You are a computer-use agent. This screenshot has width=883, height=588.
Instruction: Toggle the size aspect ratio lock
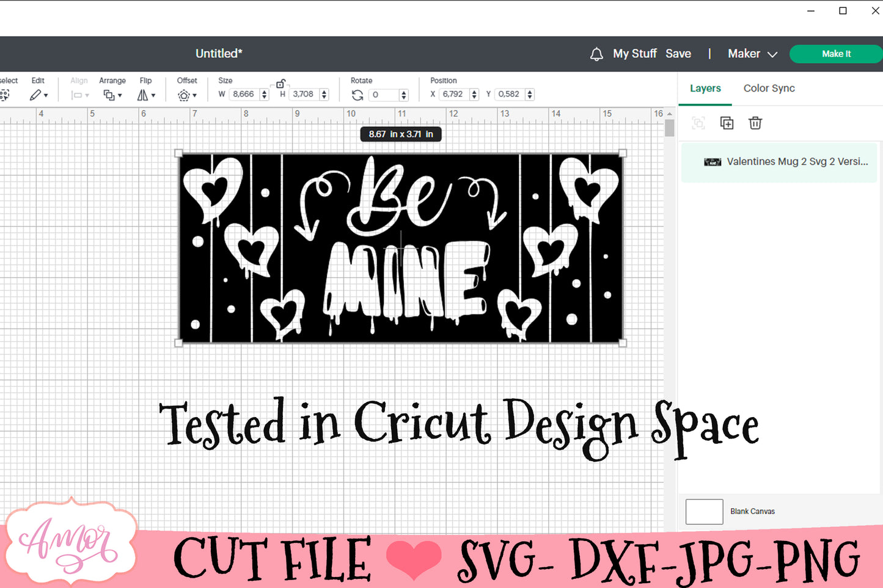pyautogui.click(x=280, y=84)
